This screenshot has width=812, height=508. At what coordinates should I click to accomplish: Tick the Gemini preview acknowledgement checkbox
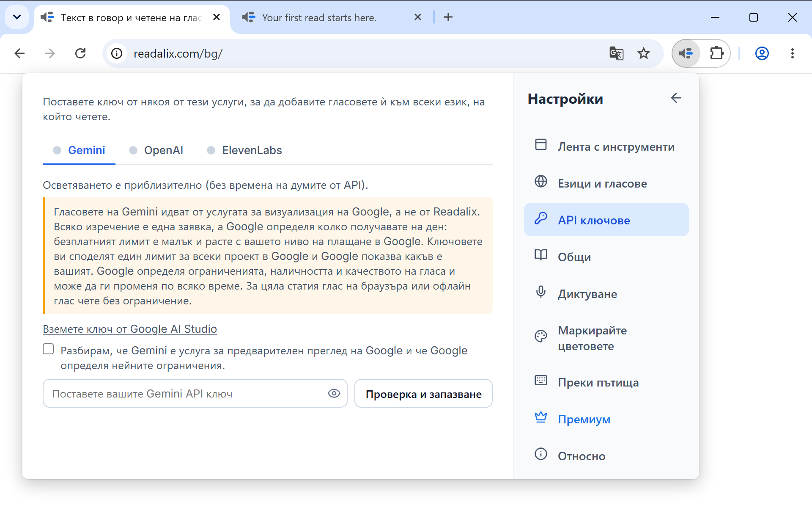[x=48, y=349]
